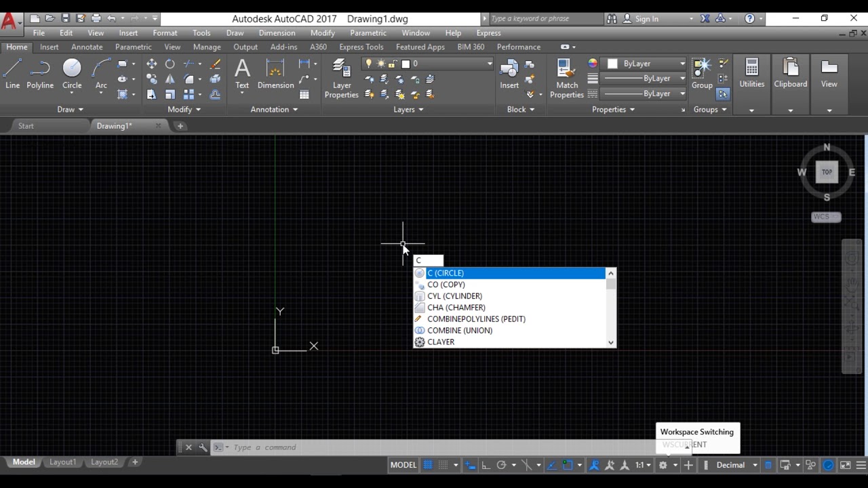Toggle ortho mode in status bar
Viewport: 868px width, 488px height.
[x=486, y=465]
